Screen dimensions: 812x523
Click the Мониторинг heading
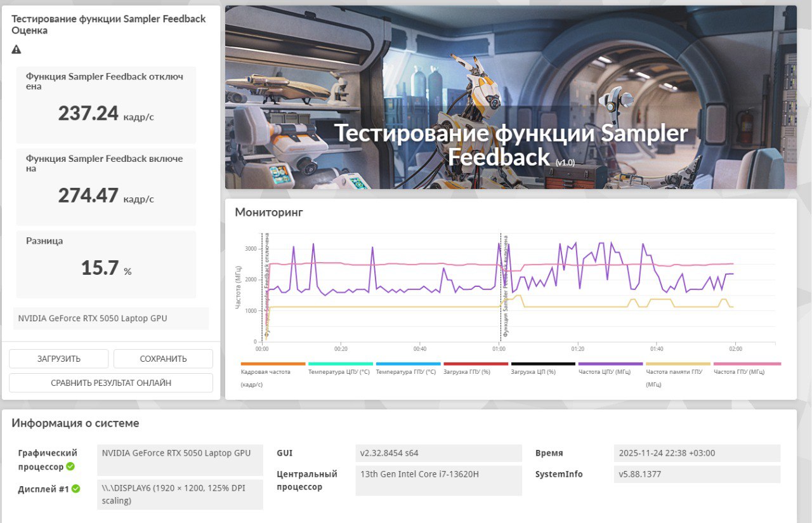pos(269,212)
